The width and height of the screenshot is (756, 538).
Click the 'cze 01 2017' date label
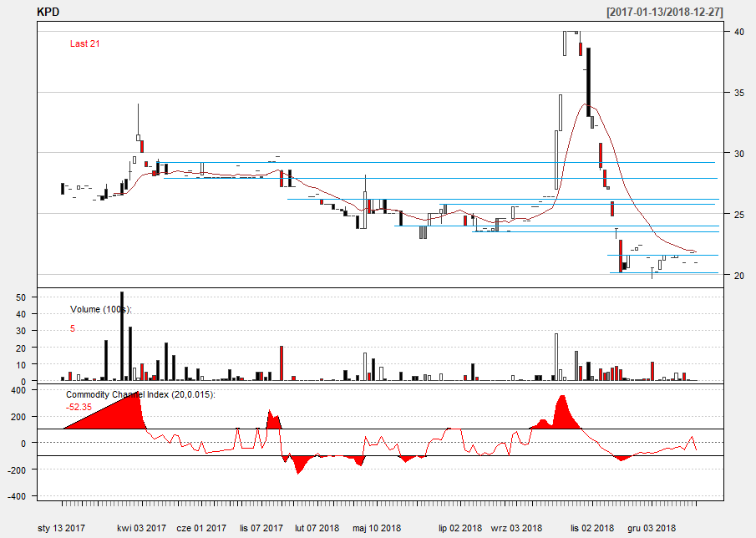coord(201,528)
